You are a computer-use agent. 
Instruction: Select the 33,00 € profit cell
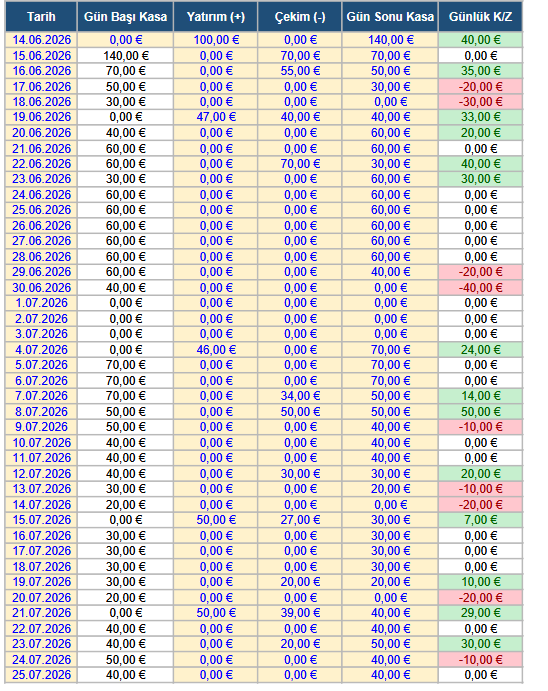[x=480, y=117]
